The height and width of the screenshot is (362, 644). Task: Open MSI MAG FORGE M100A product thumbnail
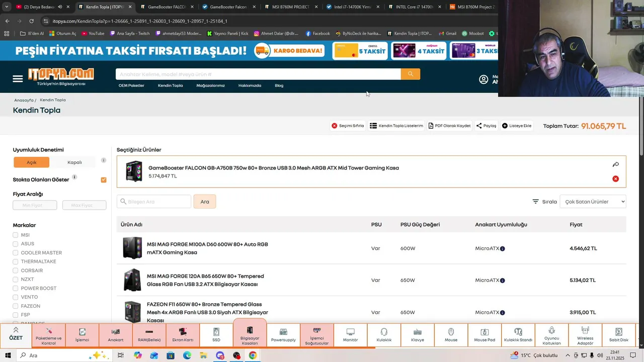coord(132,248)
